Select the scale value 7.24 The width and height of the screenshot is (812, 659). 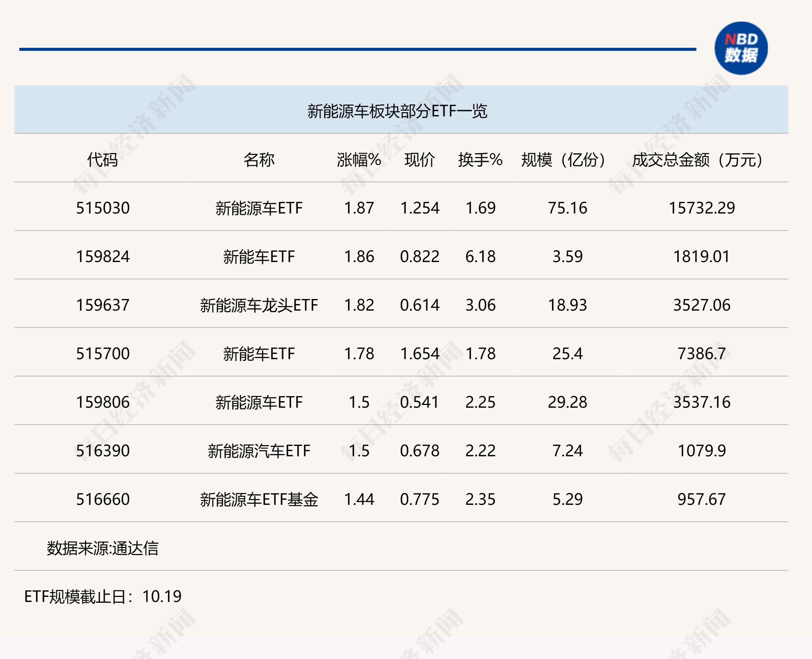pos(568,451)
